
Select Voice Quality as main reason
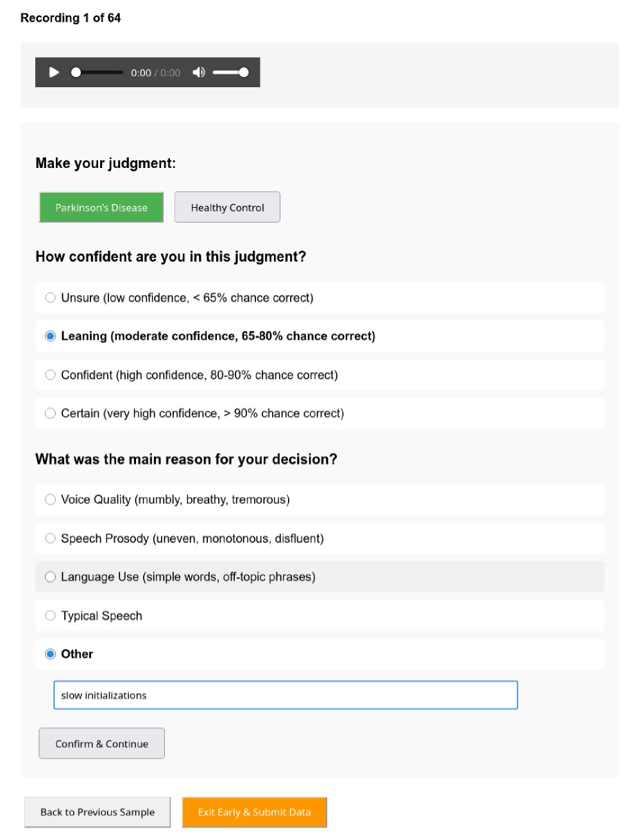51,500
